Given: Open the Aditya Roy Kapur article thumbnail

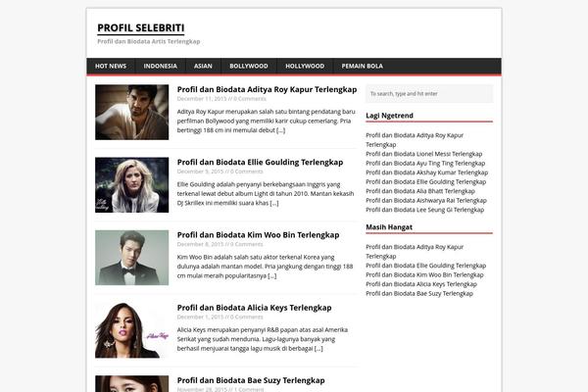Looking at the screenshot, I should (x=131, y=112).
